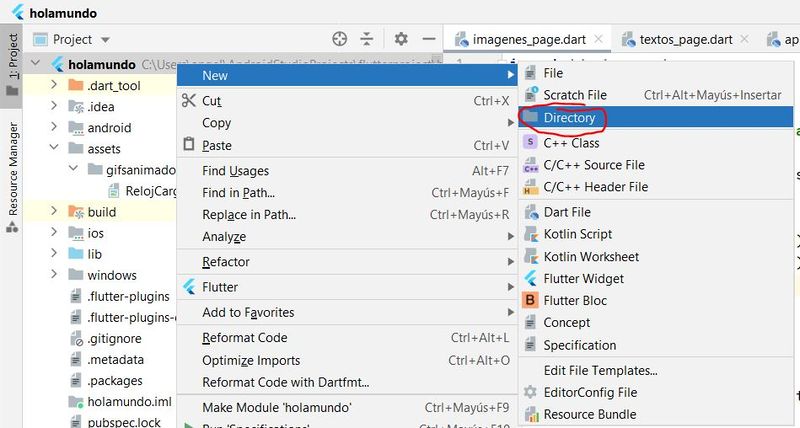
Task: Select holamundo.iml file in tree
Action: tap(120, 401)
